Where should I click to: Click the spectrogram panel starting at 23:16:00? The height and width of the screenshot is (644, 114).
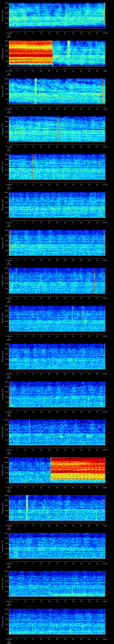click(x=57, y=16)
